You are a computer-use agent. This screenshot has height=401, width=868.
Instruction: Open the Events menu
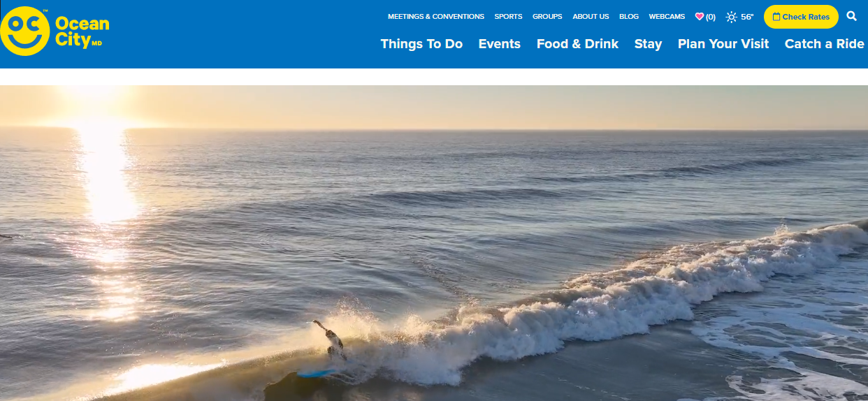[499, 44]
